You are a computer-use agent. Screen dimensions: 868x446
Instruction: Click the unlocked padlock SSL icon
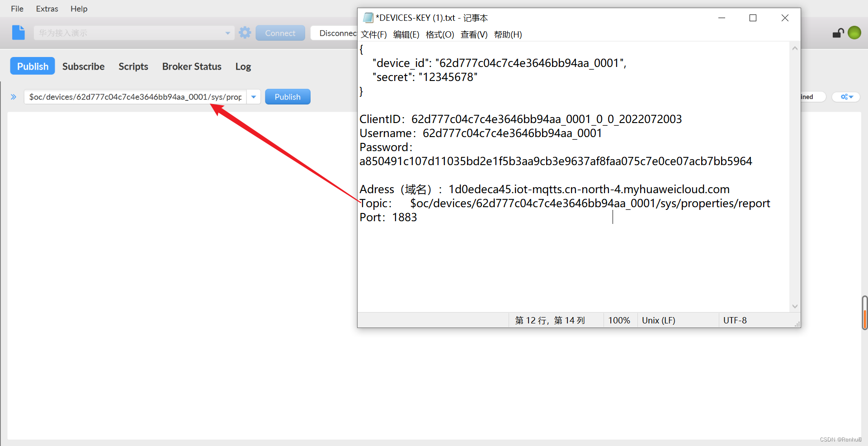(838, 33)
